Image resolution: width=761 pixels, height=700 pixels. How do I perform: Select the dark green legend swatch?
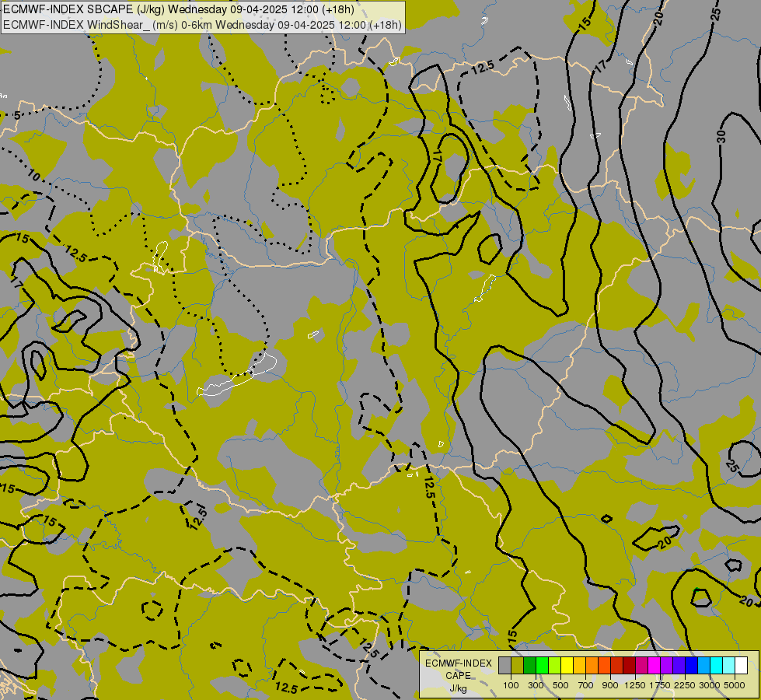click(x=530, y=665)
